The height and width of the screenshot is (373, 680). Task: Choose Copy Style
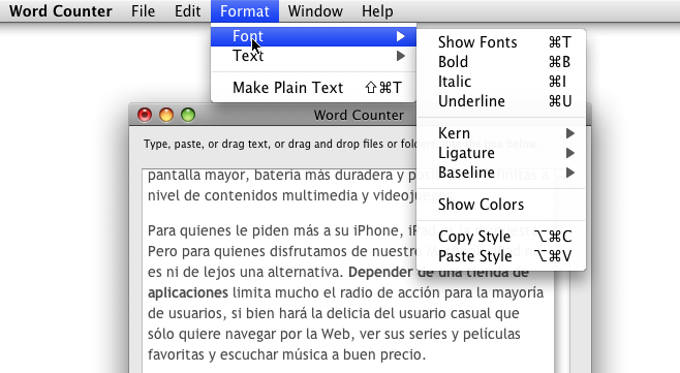pyautogui.click(x=501, y=236)
